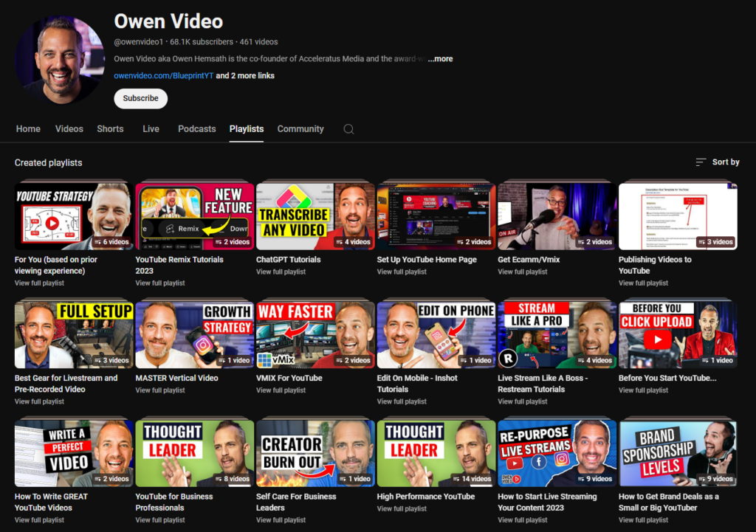Viewport: 756px width, 532px height.
Task: Switch to the Videos tab
Action: pyautogui.click(x=69, y=129)
